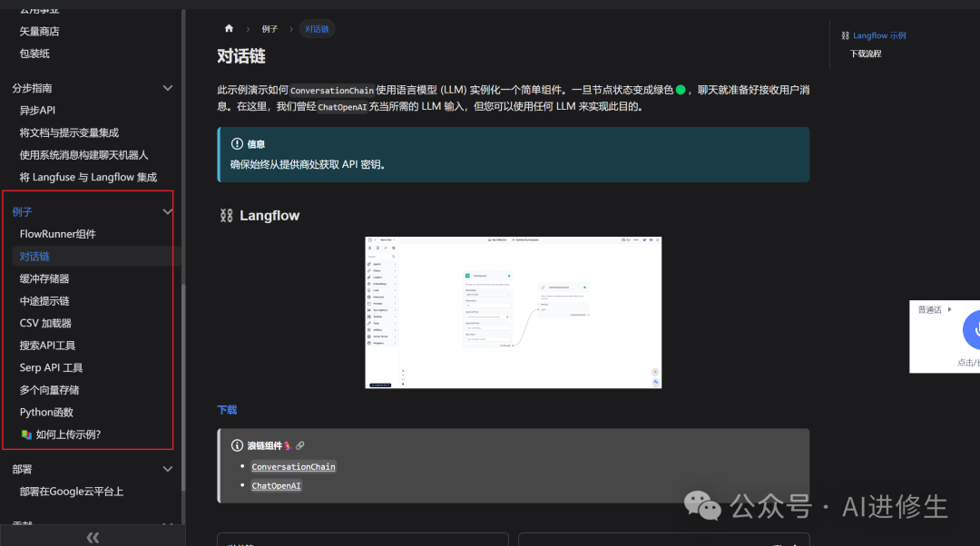Click the blue microphone voice button
Viewport: 980px width, 546px height.
pos(972,330)
